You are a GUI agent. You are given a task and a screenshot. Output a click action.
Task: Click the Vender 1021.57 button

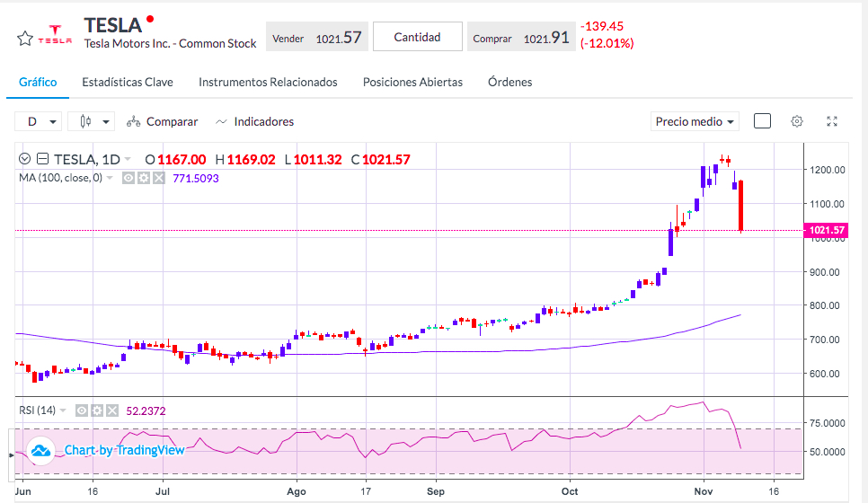pyautogui.click(x=316, y=37)
